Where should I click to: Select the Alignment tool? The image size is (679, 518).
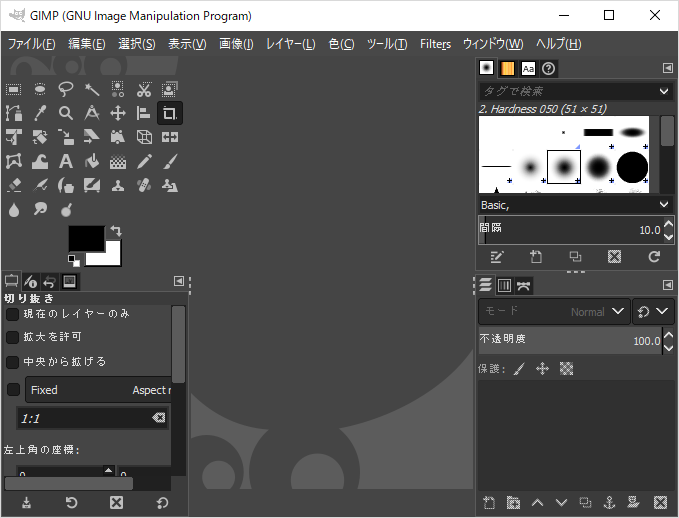pos(144,113)
